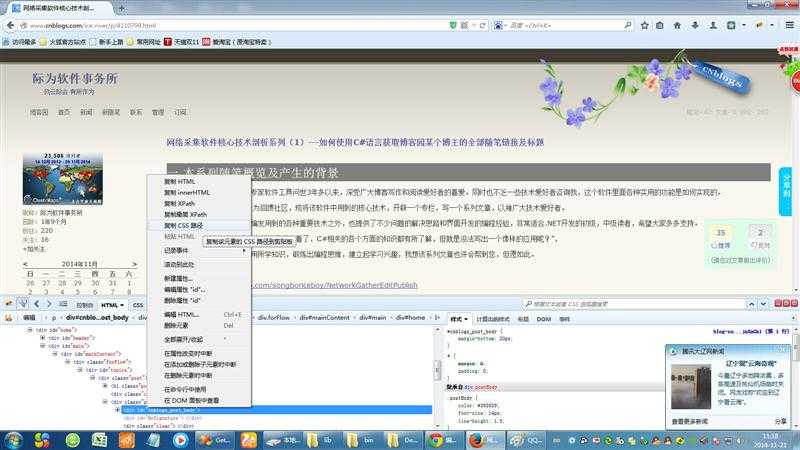This screenshot has height=450, width=800.
Task: Open Chrome from the taskbar
Action: (x=442, y=440)
